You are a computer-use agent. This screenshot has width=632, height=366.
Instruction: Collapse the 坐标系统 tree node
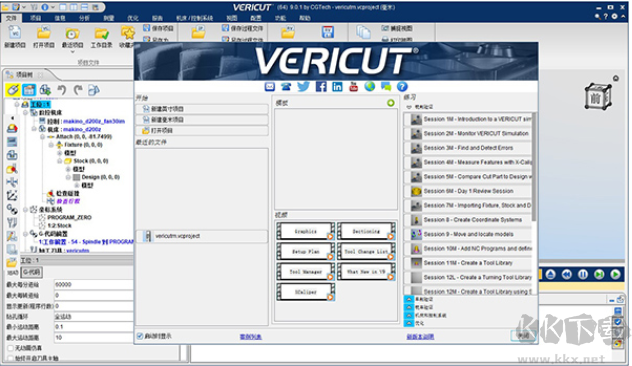point(25,210)
